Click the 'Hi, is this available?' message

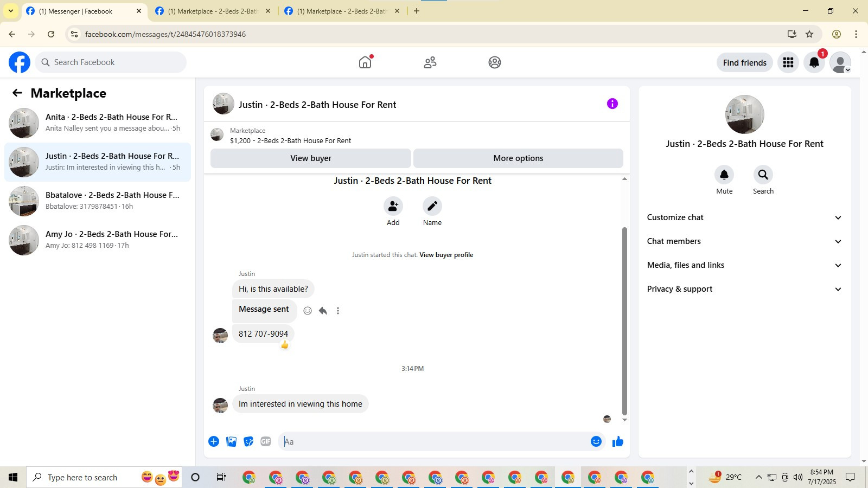(x=273, y=289)
